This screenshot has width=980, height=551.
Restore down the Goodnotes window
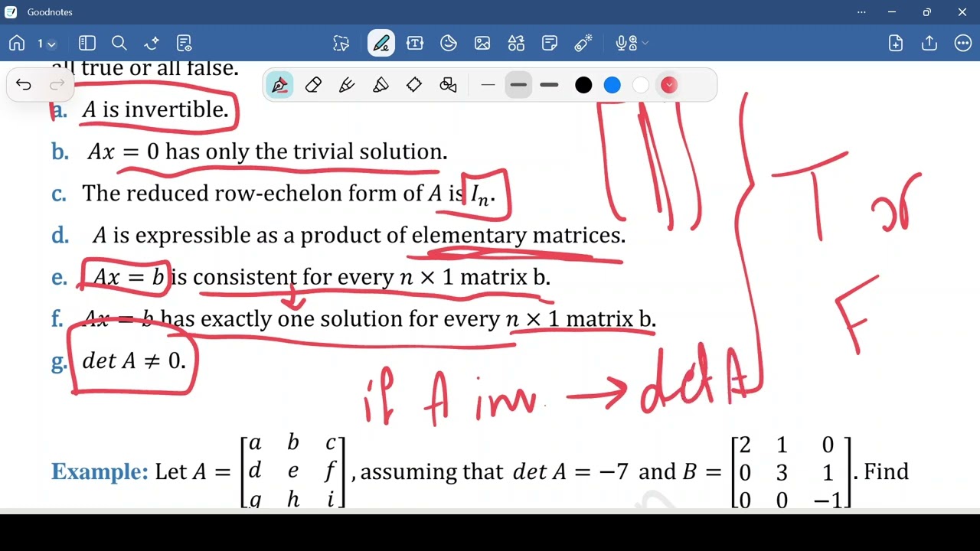pos(927,12)
